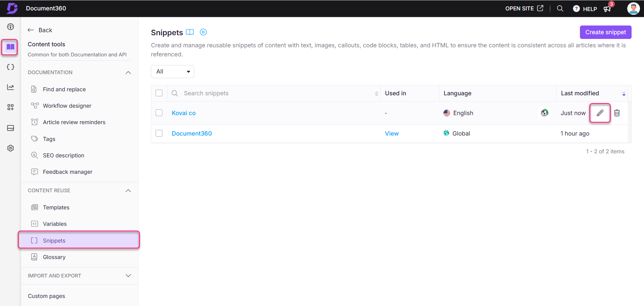Collapse the DOCUMENTATION section
This screenshot has width=644, height=306.
coord(128,72)
